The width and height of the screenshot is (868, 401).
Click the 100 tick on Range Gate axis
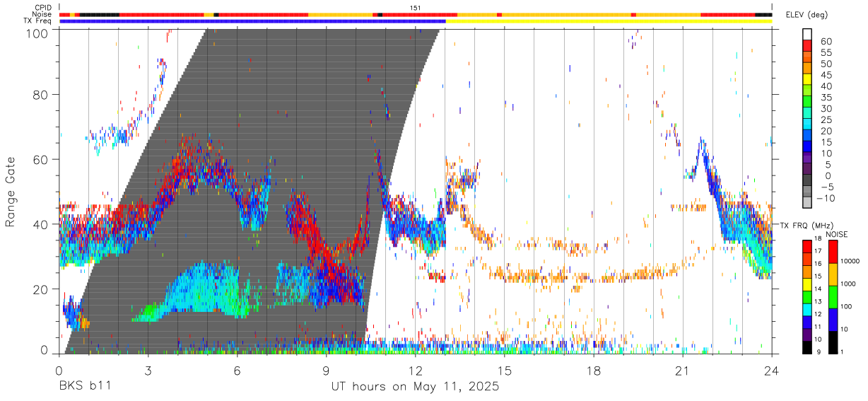coord(39,33)
